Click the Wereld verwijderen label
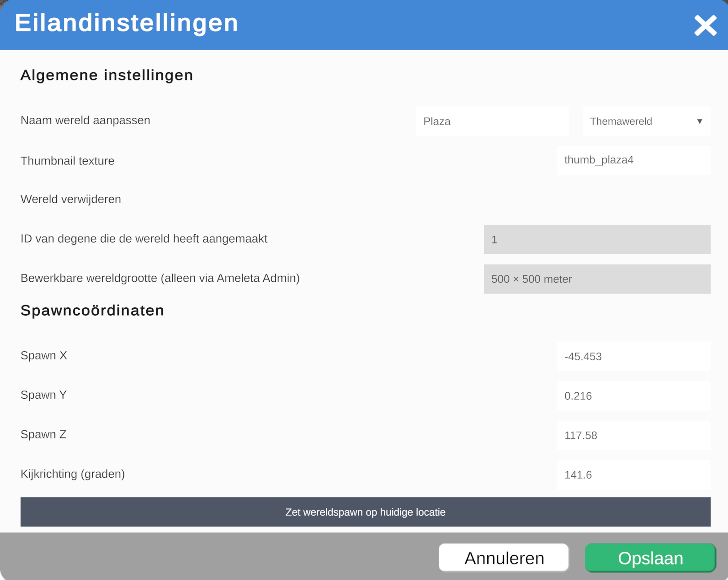728x580 pixels. click(71, 199)
